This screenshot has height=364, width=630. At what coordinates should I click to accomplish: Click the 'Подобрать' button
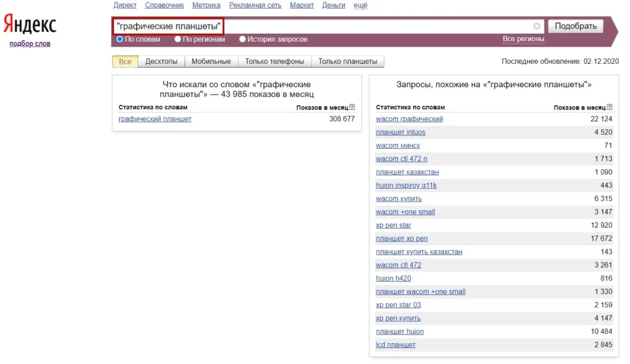pyautogui.click(x=575, y=26)
